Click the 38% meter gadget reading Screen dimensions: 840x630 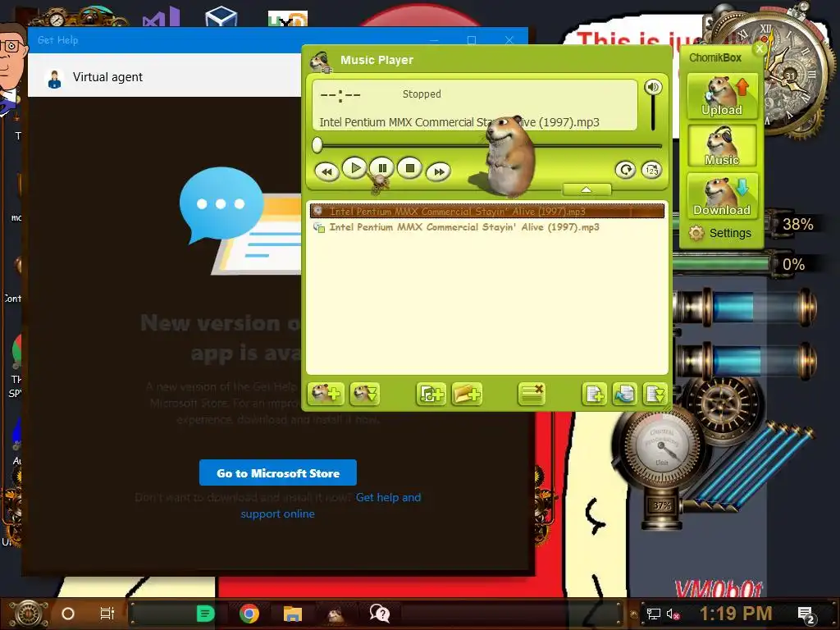click(x=797, y=224)
